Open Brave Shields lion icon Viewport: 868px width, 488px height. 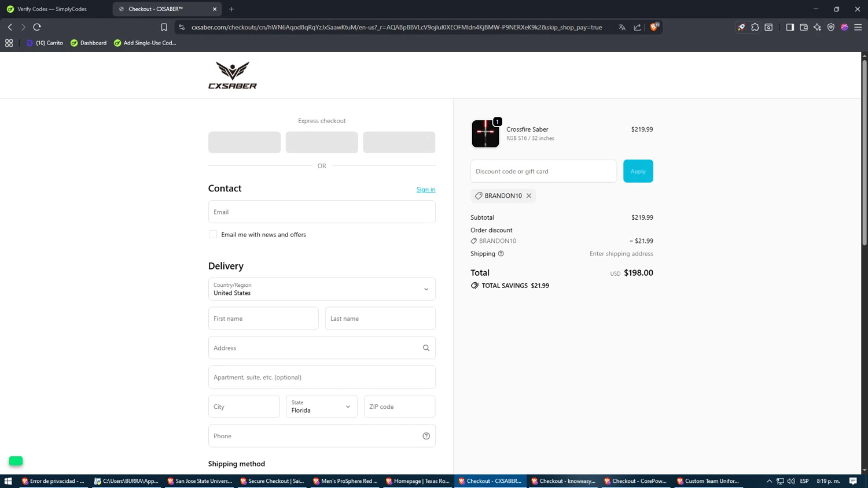(654, 27)
